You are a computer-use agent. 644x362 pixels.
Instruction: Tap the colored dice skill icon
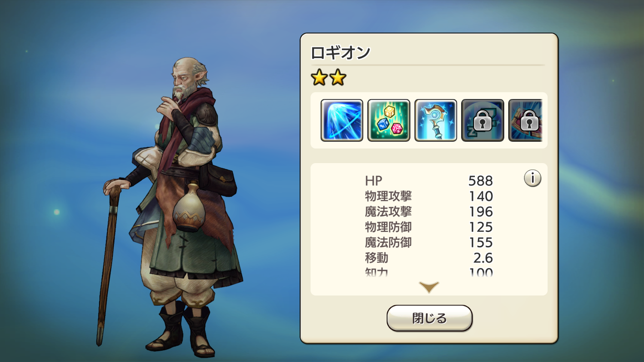[x=389, y=120]
